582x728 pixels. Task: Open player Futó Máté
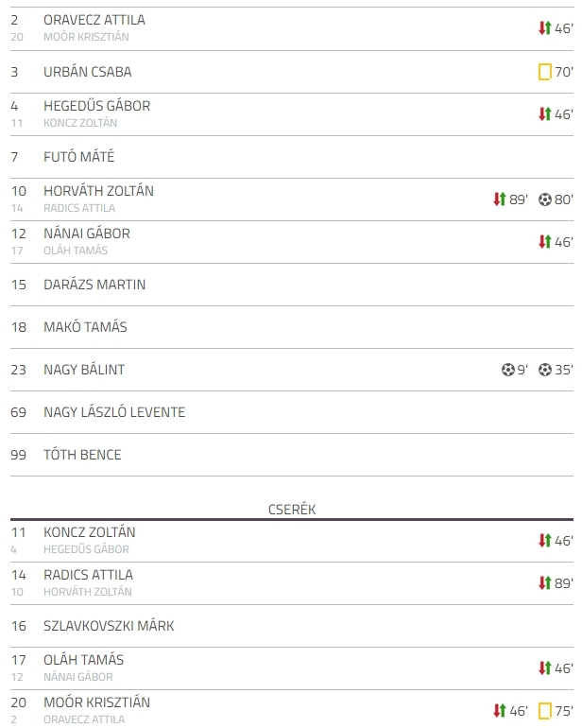tap(79, 157)
